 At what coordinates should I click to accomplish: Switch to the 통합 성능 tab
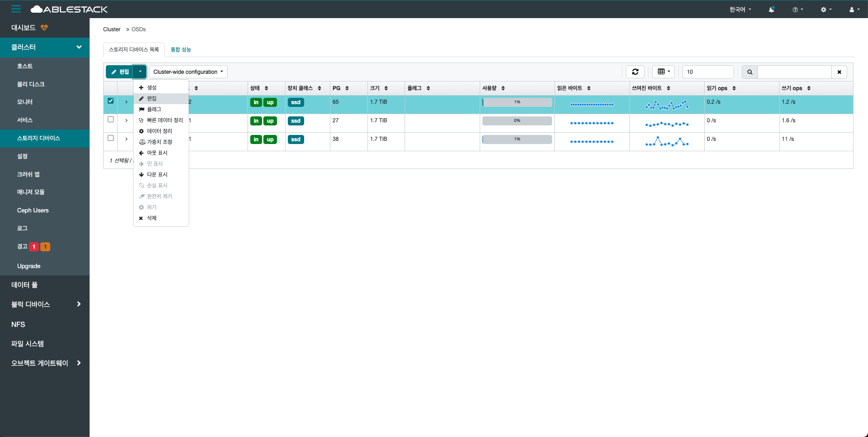(x=181, y=49)
